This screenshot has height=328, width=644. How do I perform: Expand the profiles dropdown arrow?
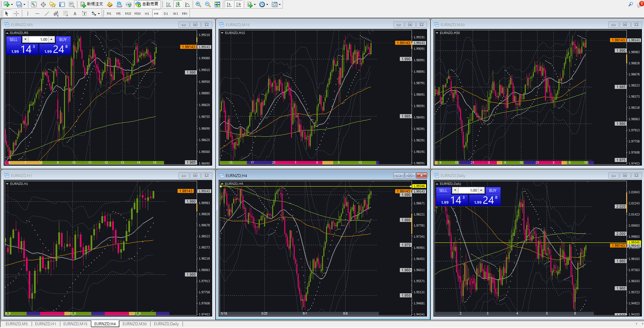(24, 4)
